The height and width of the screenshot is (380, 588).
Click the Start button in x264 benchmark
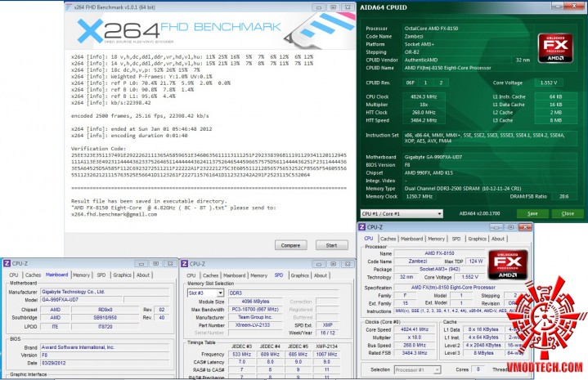click(331, 245)
